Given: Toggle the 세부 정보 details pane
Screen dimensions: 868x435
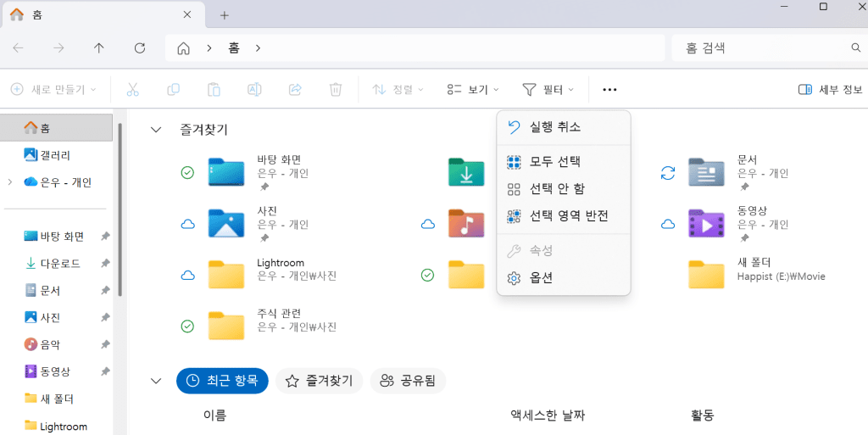Looking at the screenshot, I should point(830,89).
